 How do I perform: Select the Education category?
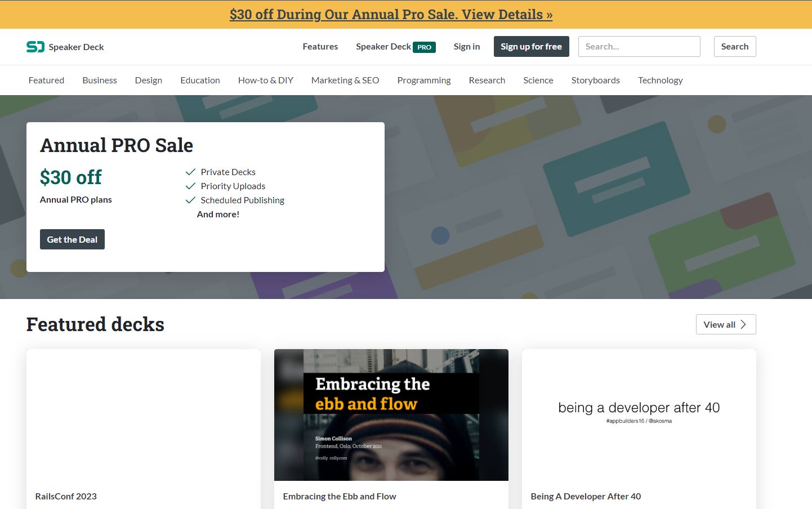(200, 81)
